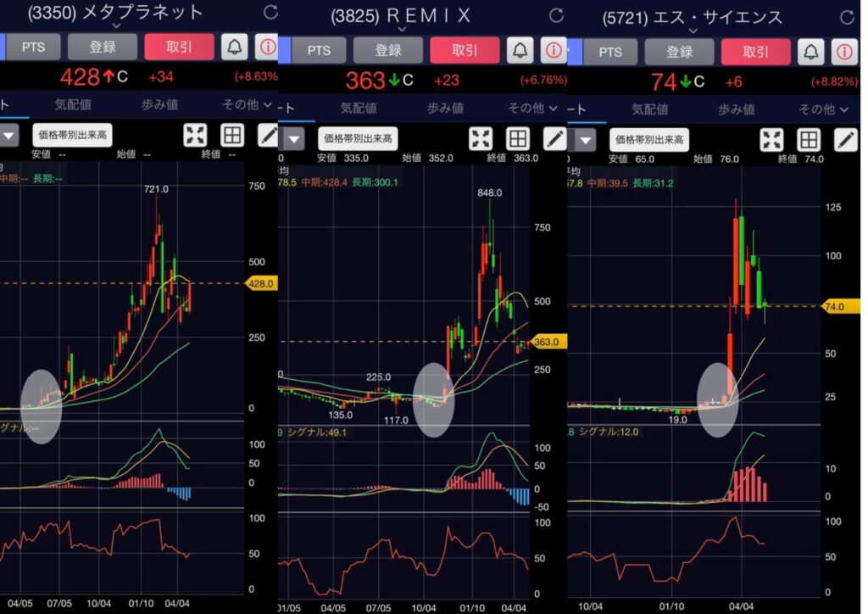This screenshot has height=614, width=868.
Task: Open alert bell for エス・サイエンス panel
Action: coord(811,52)
